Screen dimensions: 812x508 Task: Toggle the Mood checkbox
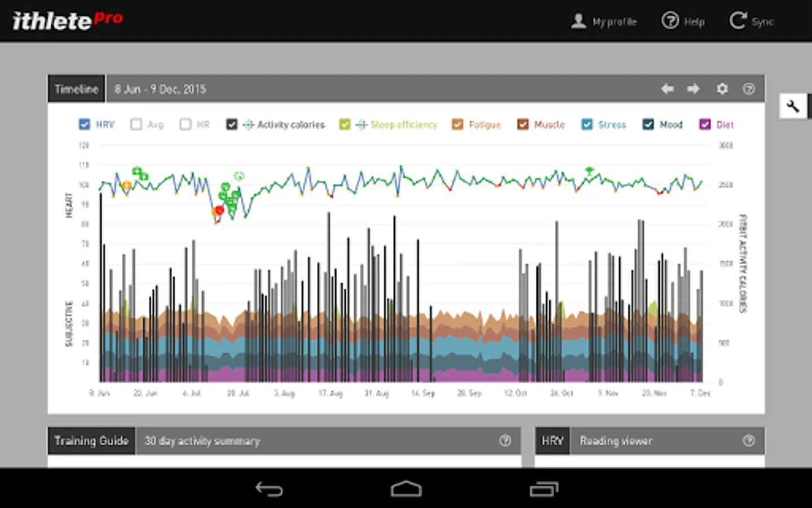(648, 124)
